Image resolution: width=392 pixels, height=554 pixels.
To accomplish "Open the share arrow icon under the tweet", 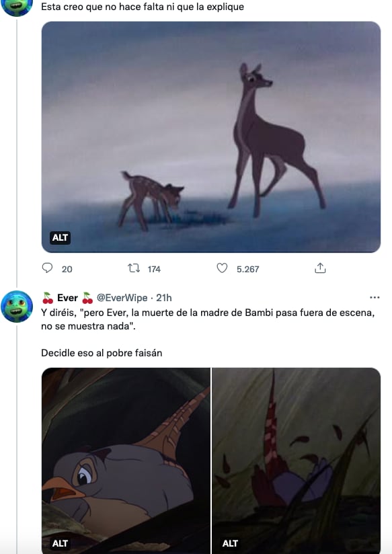I will click(x=319, y=268).
